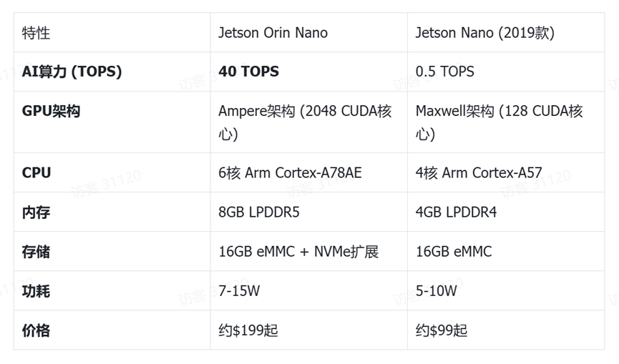619x364 pixels.
Task: Click the bold "40 TOPS" cell
Action: (248, 72)
